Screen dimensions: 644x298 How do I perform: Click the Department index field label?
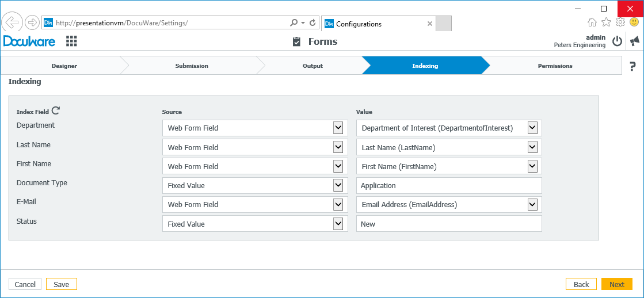tap(36, 125)
